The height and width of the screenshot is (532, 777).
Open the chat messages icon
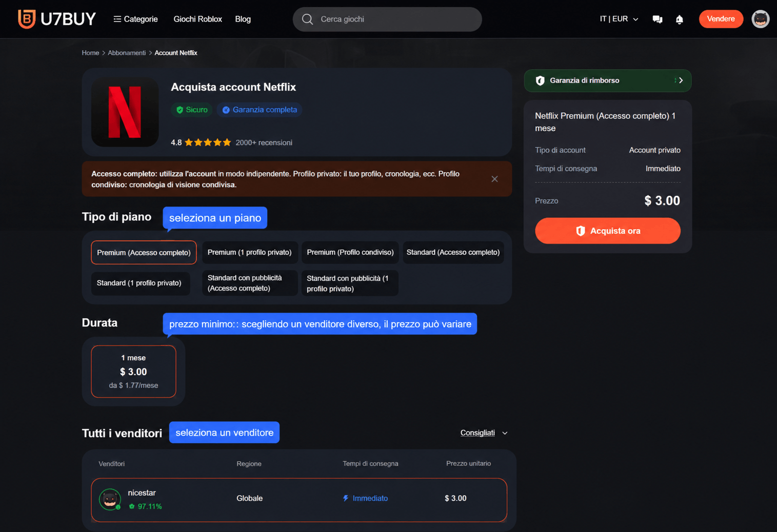(x=657, y=19)
